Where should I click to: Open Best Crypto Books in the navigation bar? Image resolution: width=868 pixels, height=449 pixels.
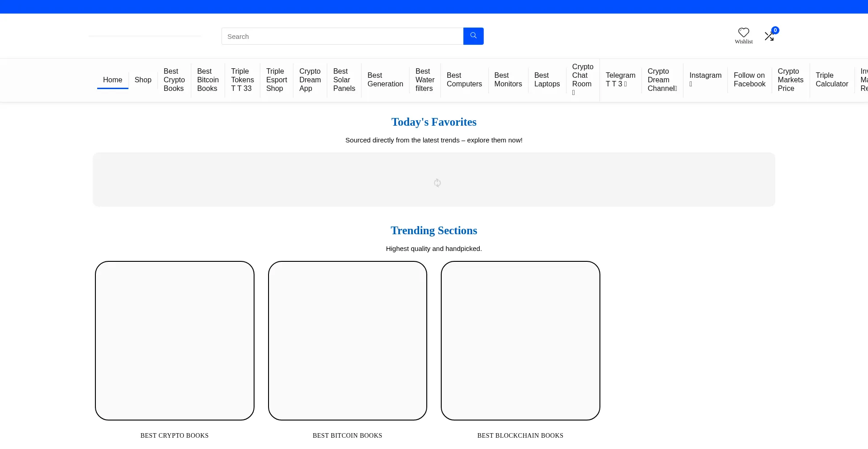174,80
